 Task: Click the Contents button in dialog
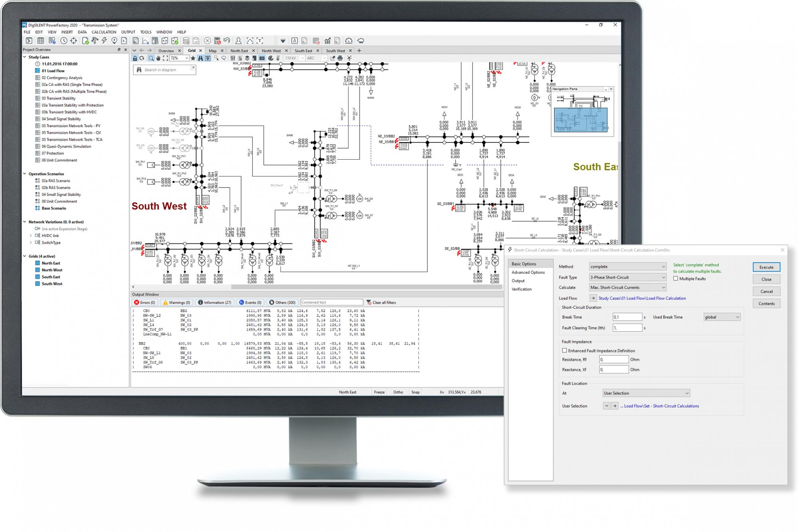[x=766, y=304]
